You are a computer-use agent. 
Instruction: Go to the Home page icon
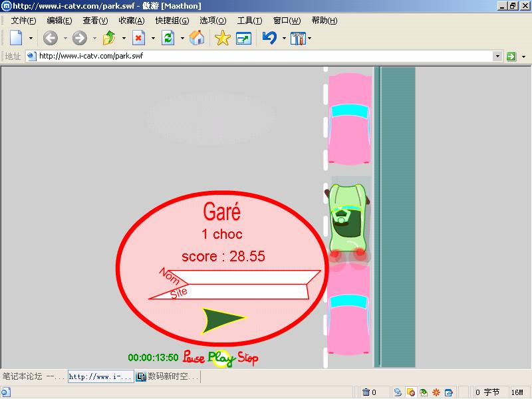pos(197,38)
